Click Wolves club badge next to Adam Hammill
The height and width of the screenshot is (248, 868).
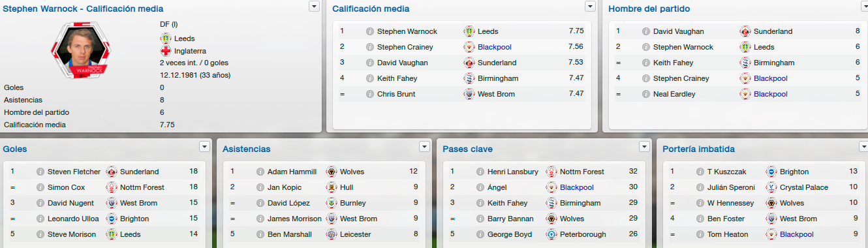332,172
